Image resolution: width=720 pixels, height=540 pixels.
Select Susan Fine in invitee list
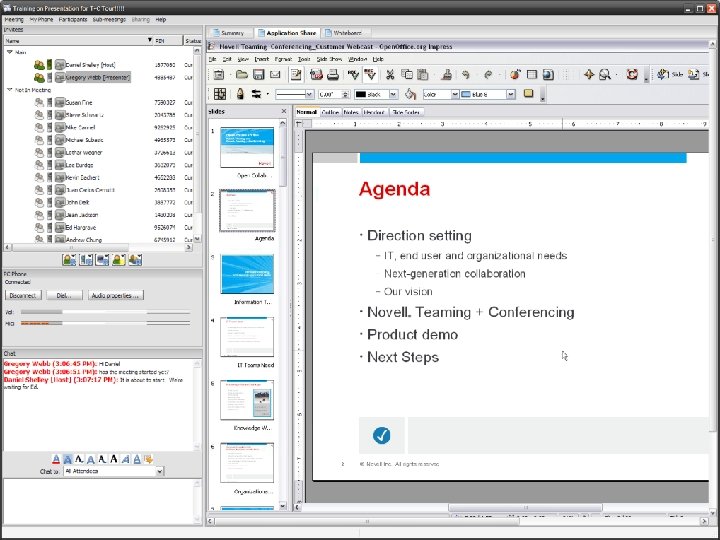79,102
